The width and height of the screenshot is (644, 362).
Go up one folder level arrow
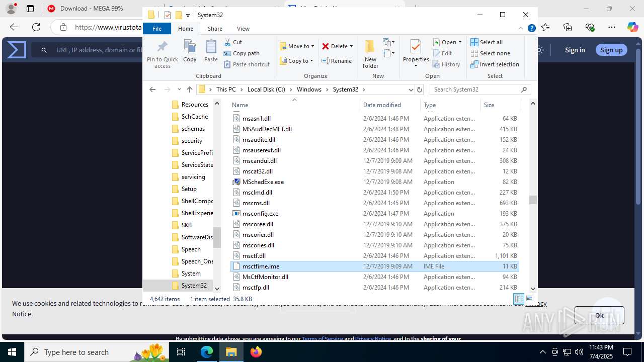[189, 89]
